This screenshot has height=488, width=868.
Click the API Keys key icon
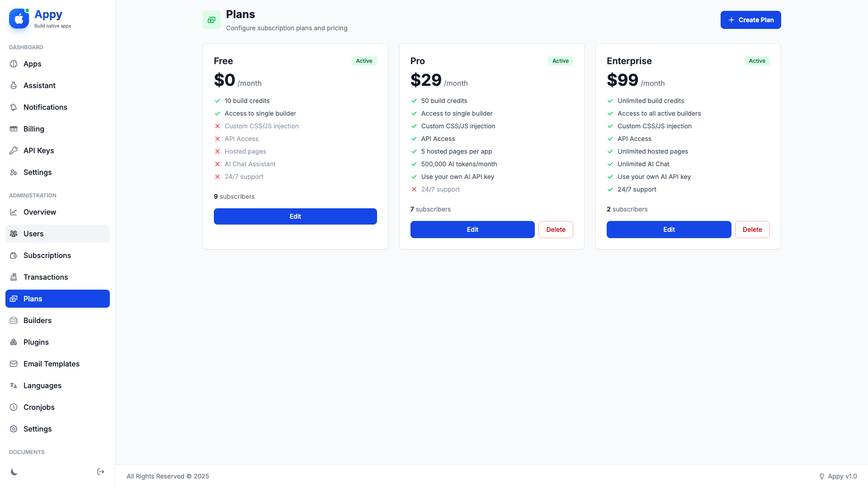(x=14, y=150)
